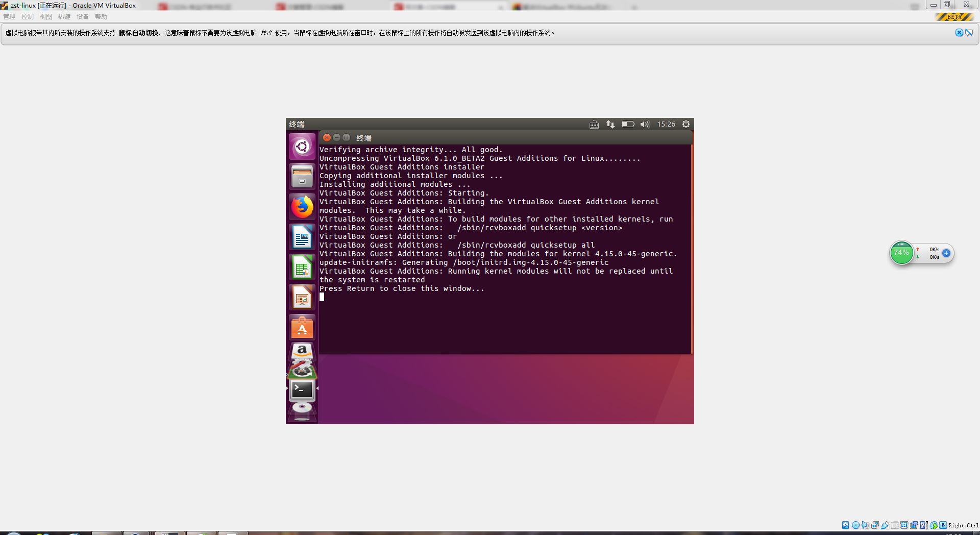The image size is (980, 535).
Task: Open the 控制 menu
Action: click(28, 17)
